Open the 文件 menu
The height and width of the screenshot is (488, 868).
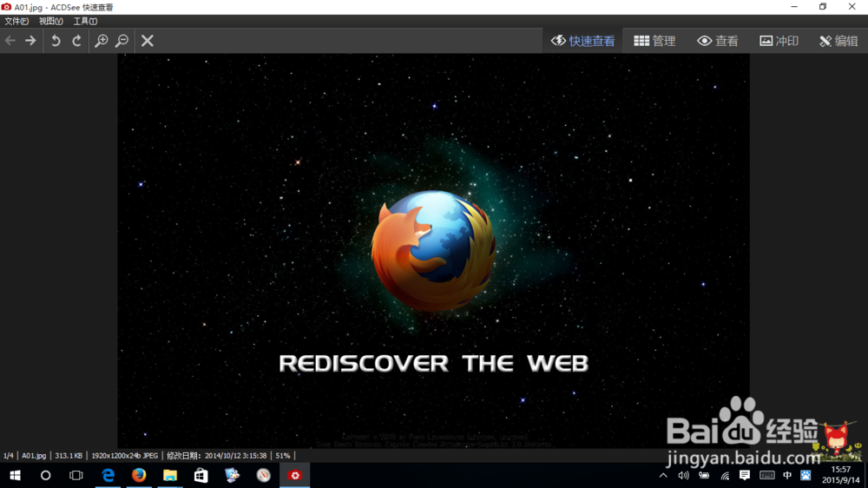16,21
